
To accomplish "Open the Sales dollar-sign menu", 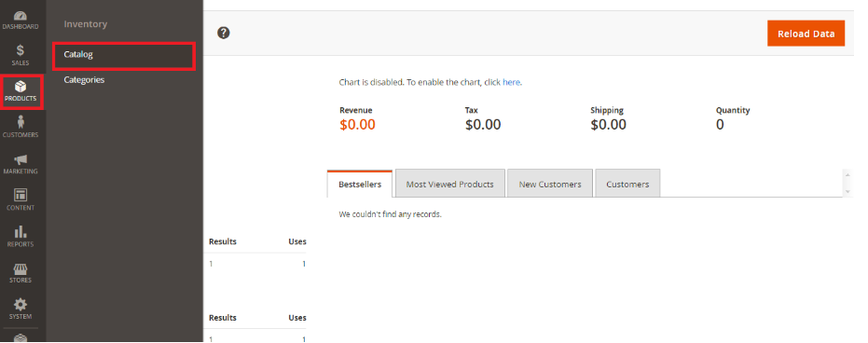I will [x=21, y=55].
